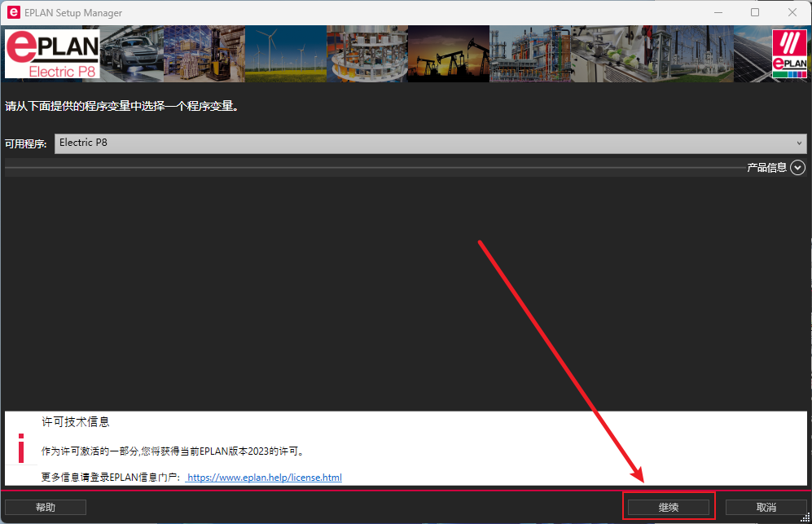The height and width of the screenshot is (524, 812).
Task: Click the oil pumpjack sunset banner image
Action: click(x=449, y=54)
